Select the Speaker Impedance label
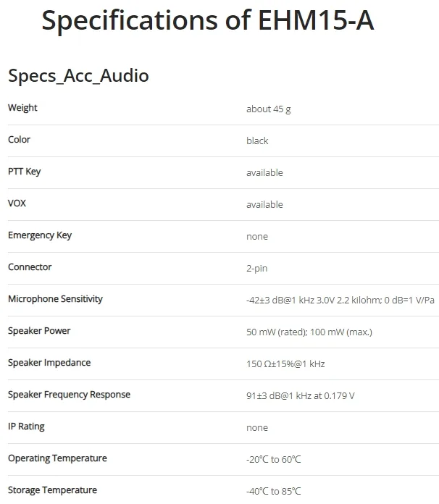439x504 pixels. click(x=49, y=363)
